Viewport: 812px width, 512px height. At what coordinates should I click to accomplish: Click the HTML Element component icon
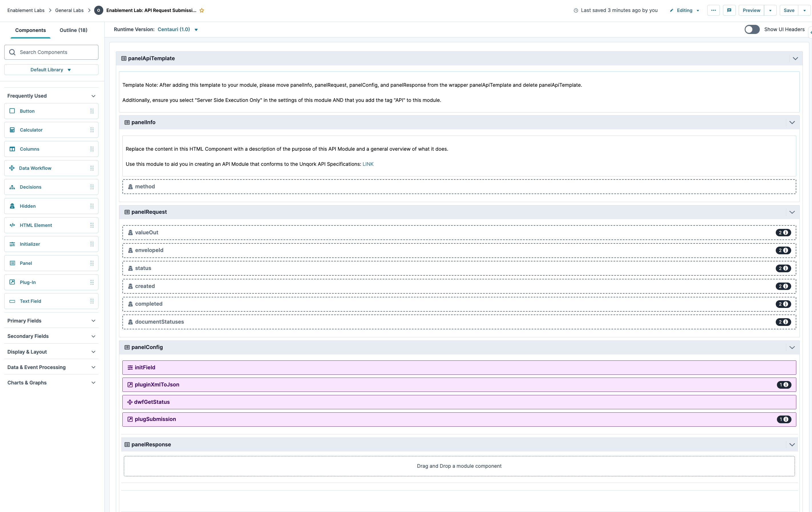click(12, 225)
